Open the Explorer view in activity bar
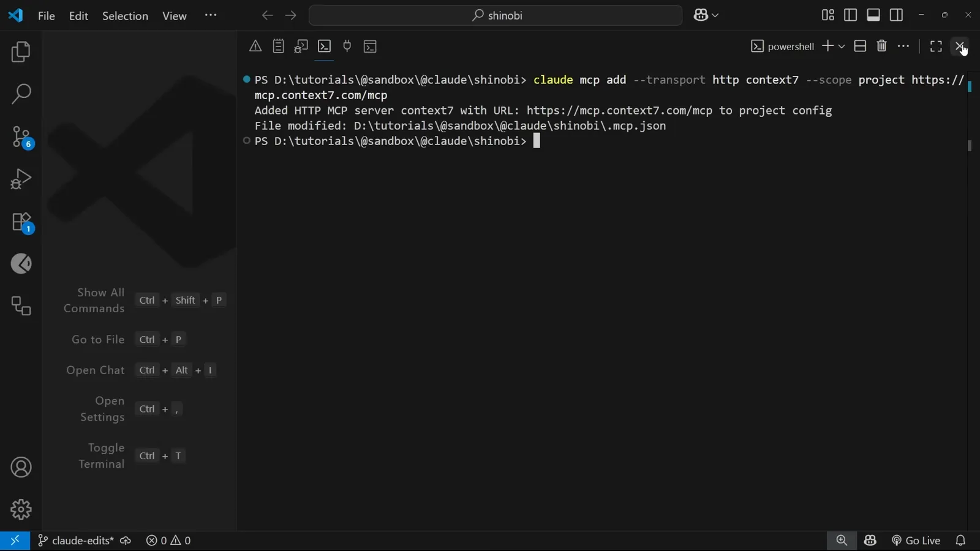Screen dimensions: 980x551 pyautogui.click(x=21, y=52)
